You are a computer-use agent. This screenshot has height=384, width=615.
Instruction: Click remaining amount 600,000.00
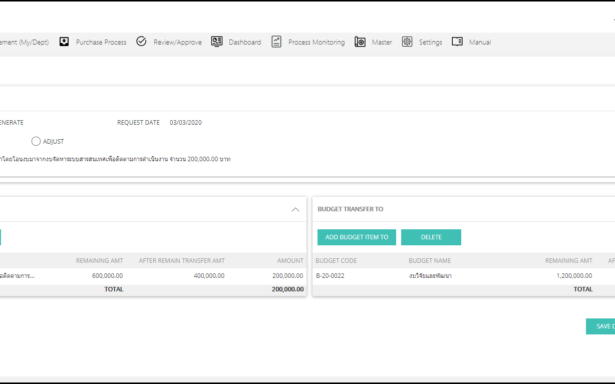click(107, 276)
